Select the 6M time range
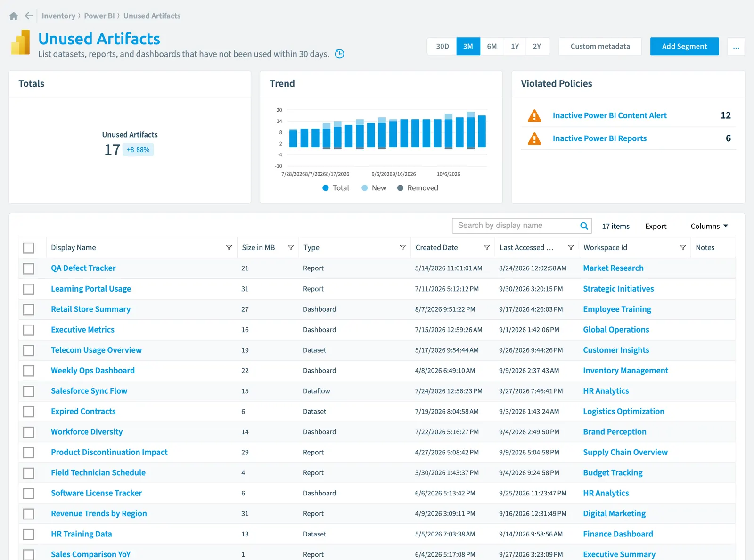The image size is (754, 560). point(492,46)
